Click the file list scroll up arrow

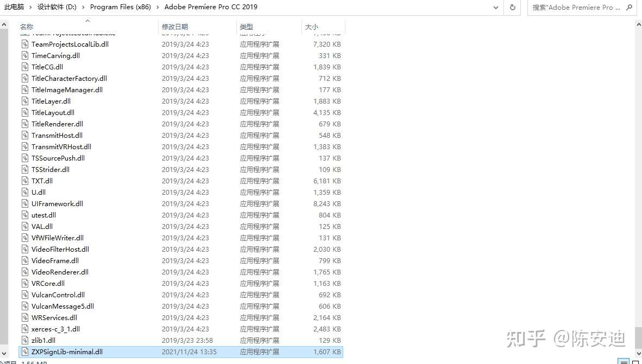pyautogui.click(x=638, y=24)
